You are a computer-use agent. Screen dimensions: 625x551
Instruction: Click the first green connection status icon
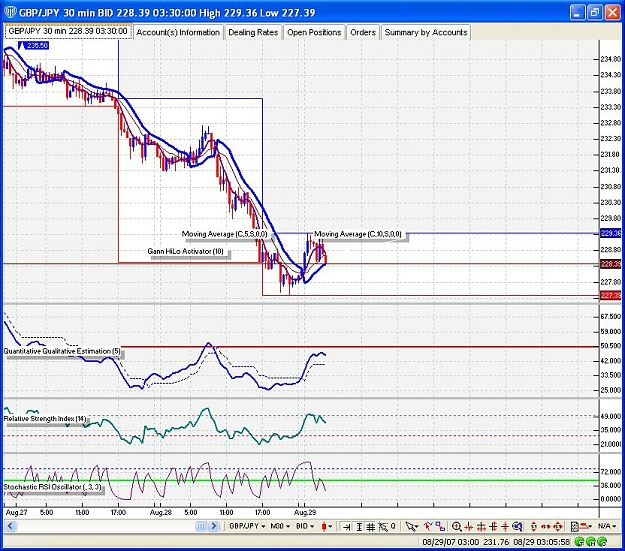pos(580,542)
